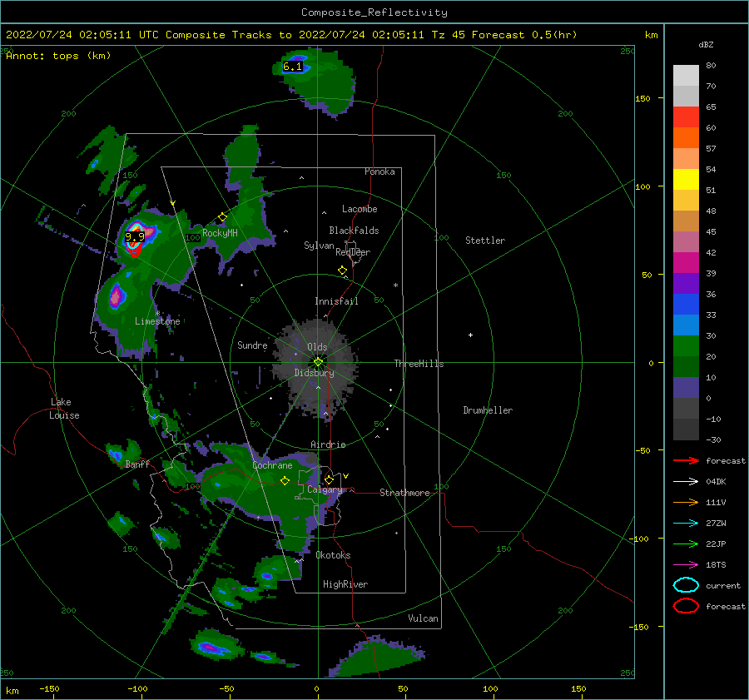Click the orange 111V track arrow
Screen dimensions: 749x700
686,502
